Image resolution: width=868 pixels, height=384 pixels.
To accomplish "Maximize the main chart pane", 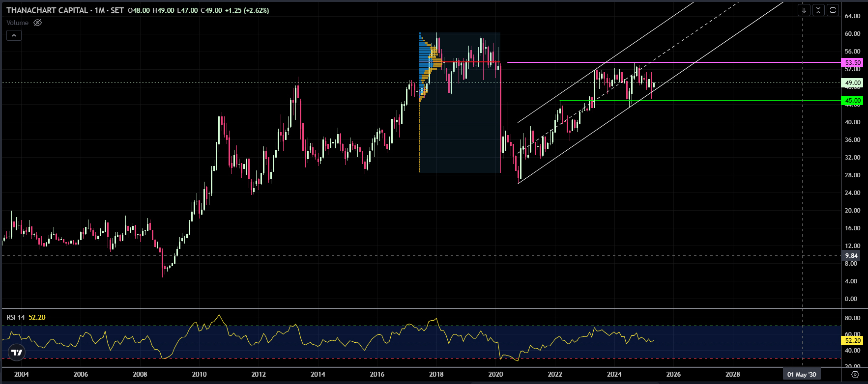I will [x=833, y=10].
